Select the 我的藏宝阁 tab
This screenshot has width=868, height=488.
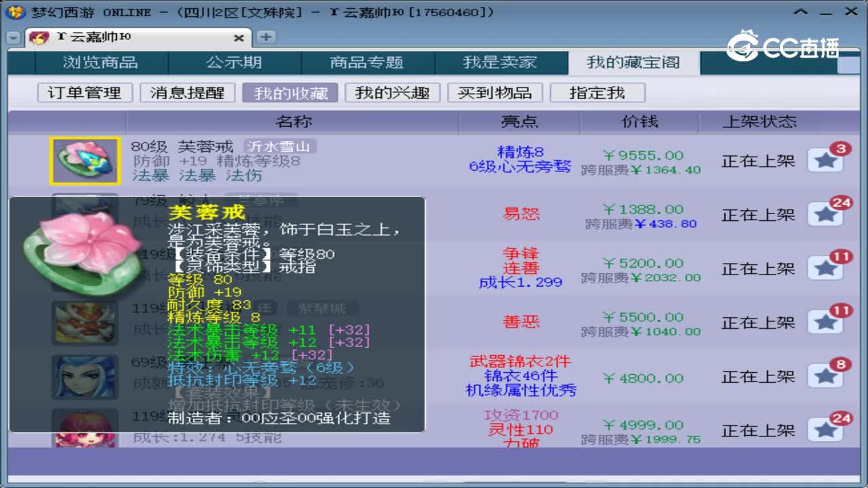(633, 62)
